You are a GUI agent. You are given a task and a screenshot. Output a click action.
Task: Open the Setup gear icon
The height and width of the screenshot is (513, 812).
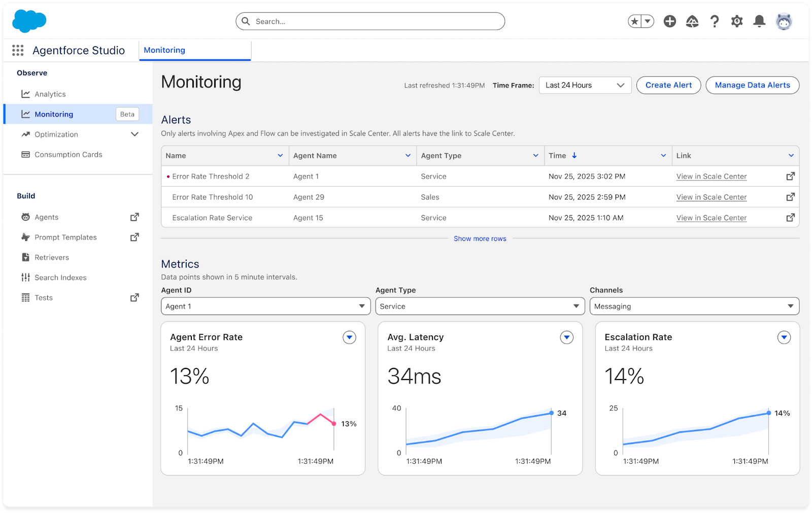[736, 21]
